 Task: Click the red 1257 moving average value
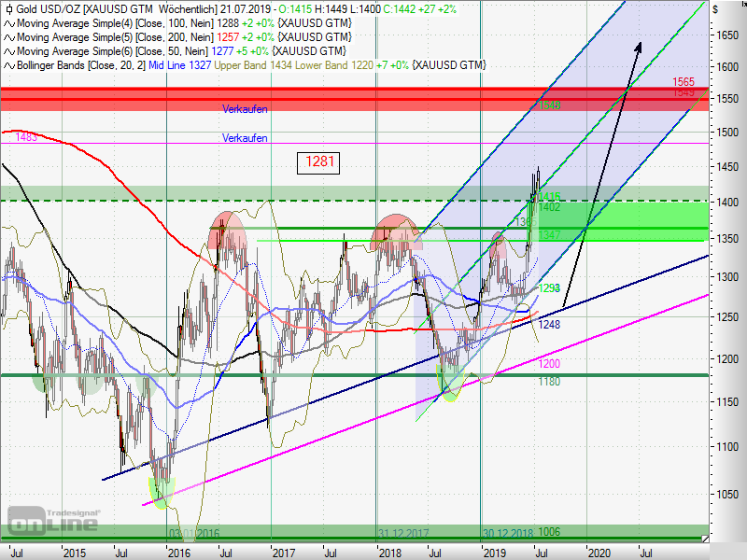coord(228,37)
